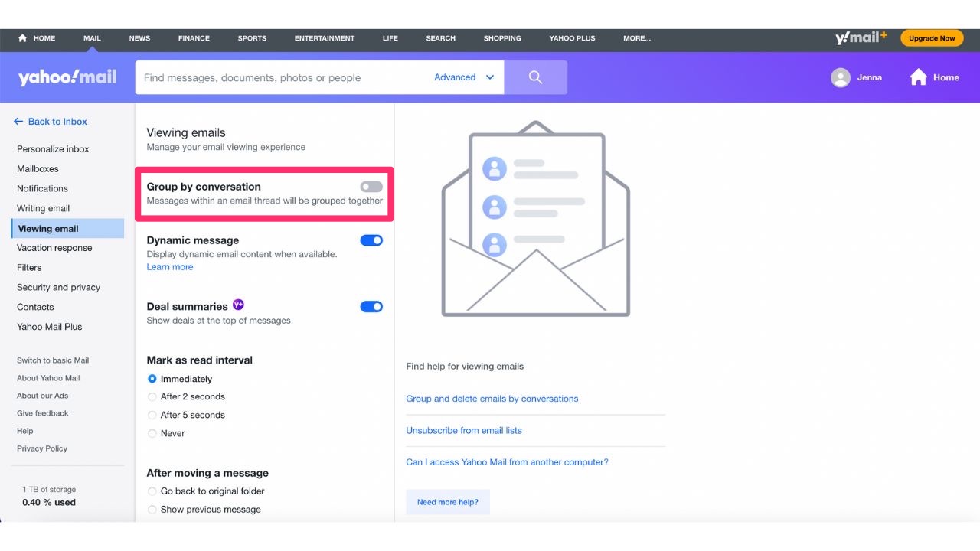The image size is (980, 551).
Task: Open Yahoo Mail Plus settings
Action: pos(50,327)
